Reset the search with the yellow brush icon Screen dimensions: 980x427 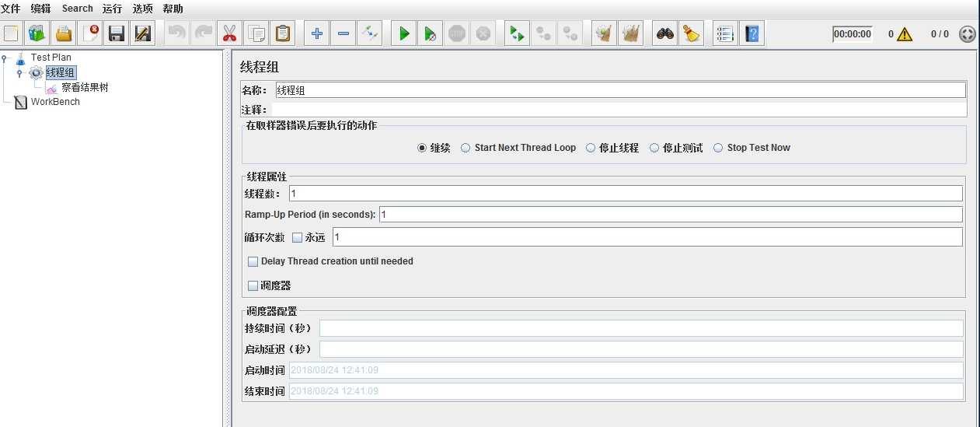coord(691,33)
